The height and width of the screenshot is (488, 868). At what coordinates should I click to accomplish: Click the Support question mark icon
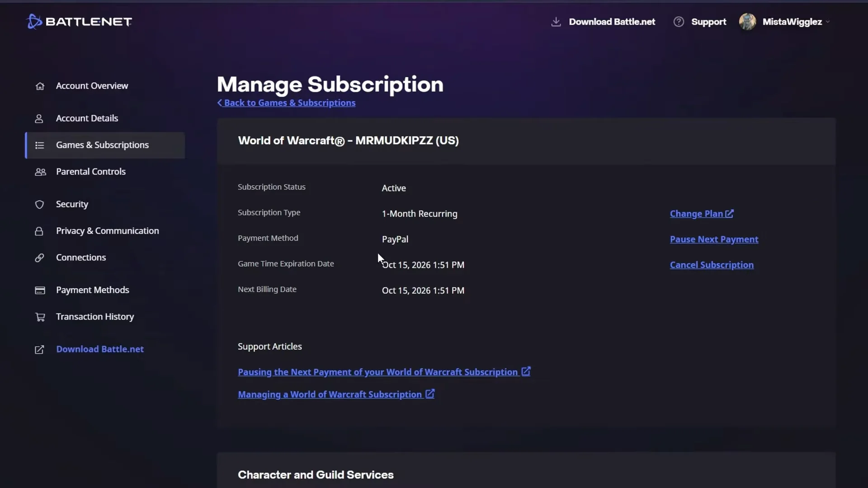click(x=679, y=22)
